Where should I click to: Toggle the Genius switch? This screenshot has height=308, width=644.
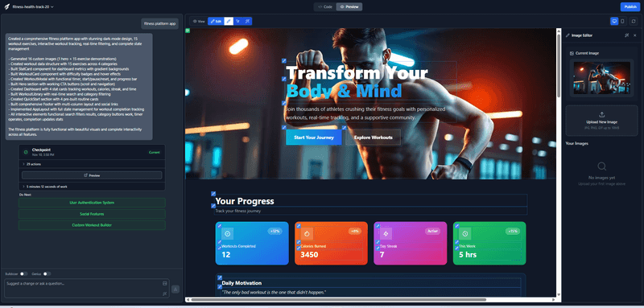[x=47, y=273]
